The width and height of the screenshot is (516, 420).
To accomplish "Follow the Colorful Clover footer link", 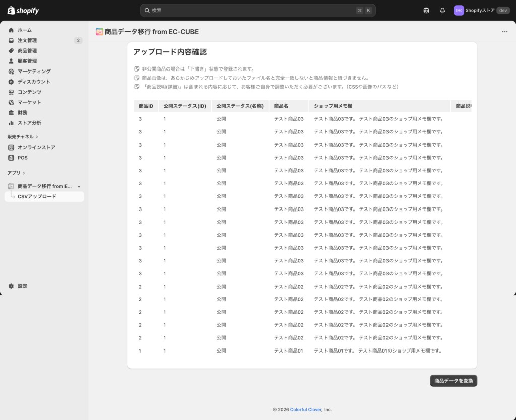I will pos(306,410).
